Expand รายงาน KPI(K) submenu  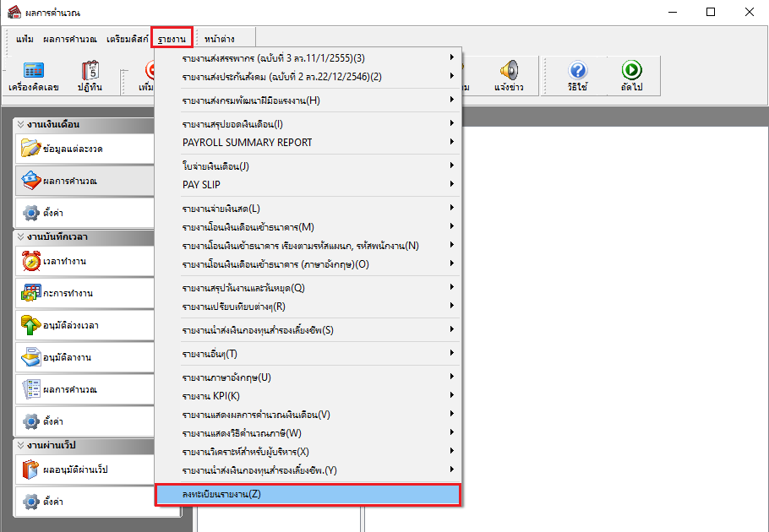click(308, 396)
